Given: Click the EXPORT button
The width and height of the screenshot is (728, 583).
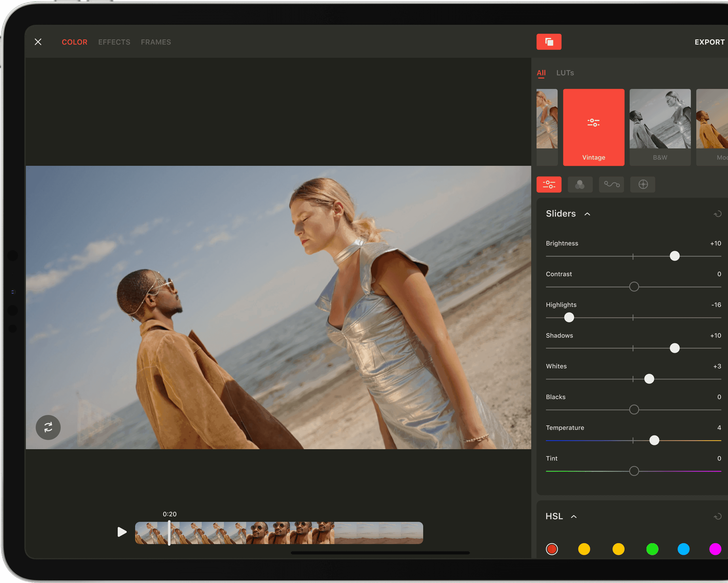Looking at the screenshot, I should click(x=709, y=42).
